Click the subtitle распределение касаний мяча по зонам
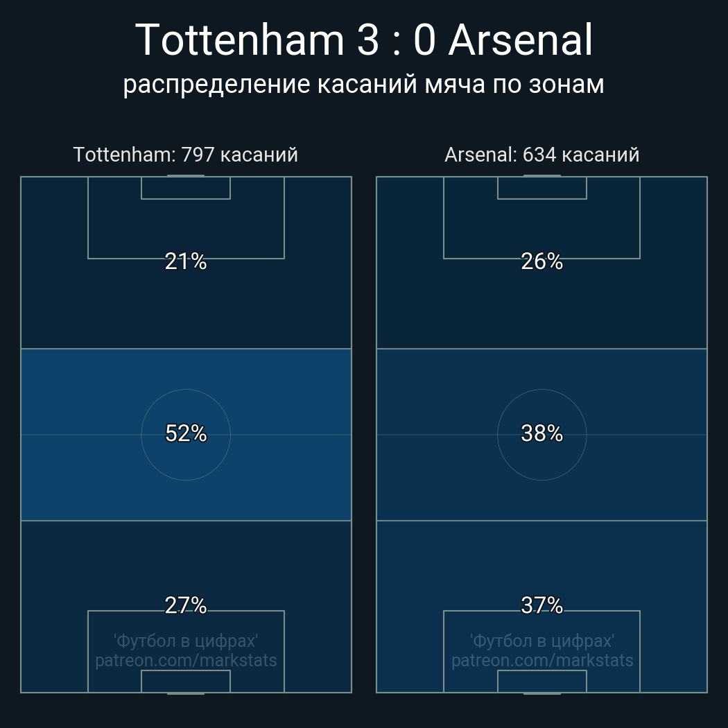Image resolution: width=728 pixels, height=728 pixels. [363, 84]
